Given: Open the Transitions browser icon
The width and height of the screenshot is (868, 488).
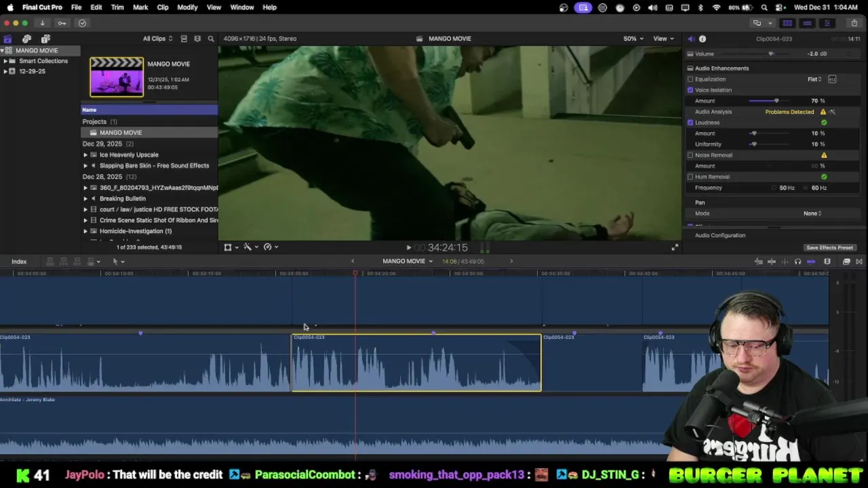Looking at the screenshot, I should [x=859, y=262].
